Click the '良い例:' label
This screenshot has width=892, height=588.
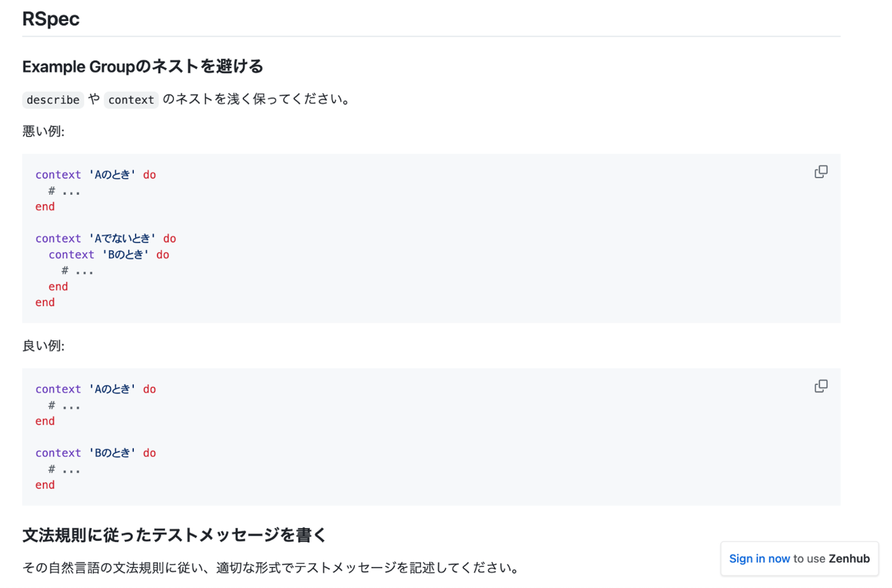43,346
